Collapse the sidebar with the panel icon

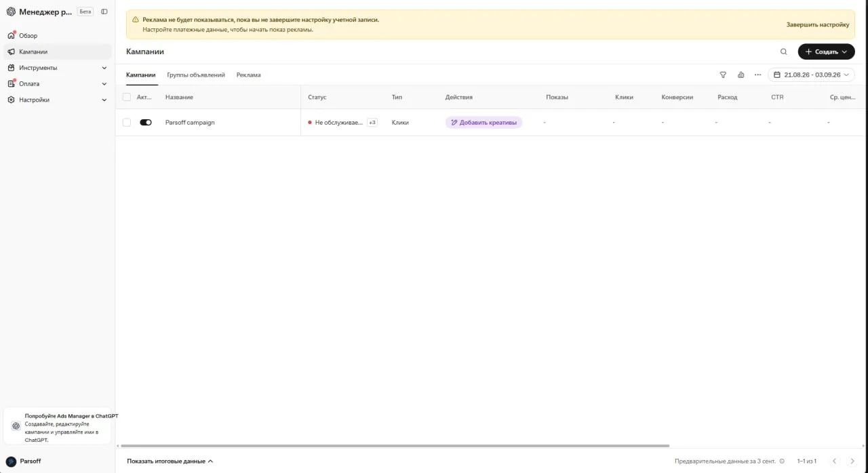pos(104,12)
